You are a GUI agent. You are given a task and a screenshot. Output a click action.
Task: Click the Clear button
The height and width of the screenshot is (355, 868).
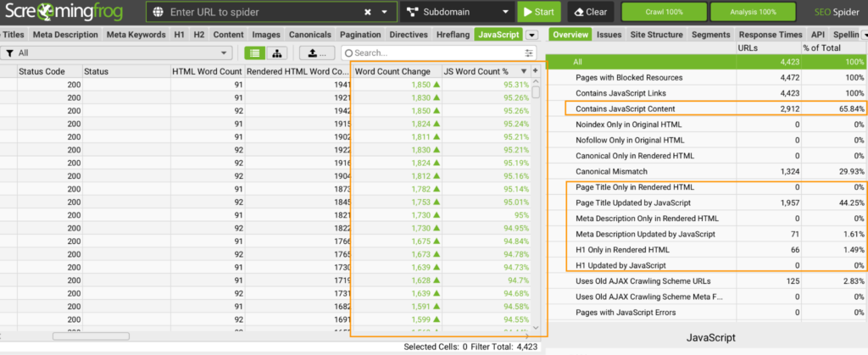(591, 12)
